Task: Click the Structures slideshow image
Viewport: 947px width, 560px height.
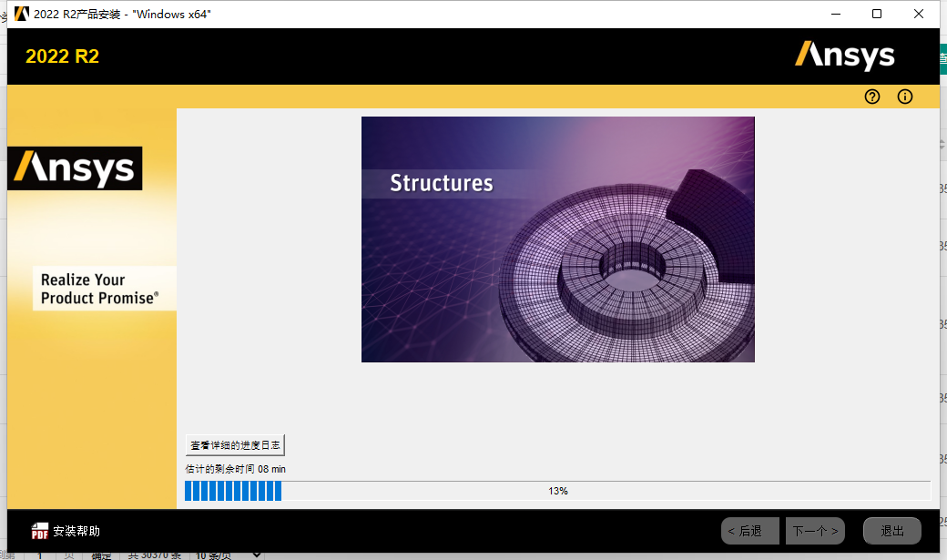Action: pos(558,239)
